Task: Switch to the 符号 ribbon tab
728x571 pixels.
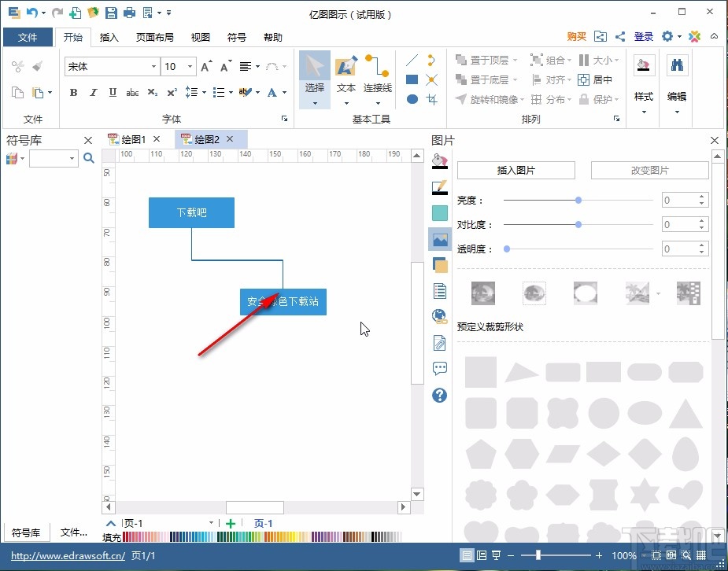Action: 237,37
